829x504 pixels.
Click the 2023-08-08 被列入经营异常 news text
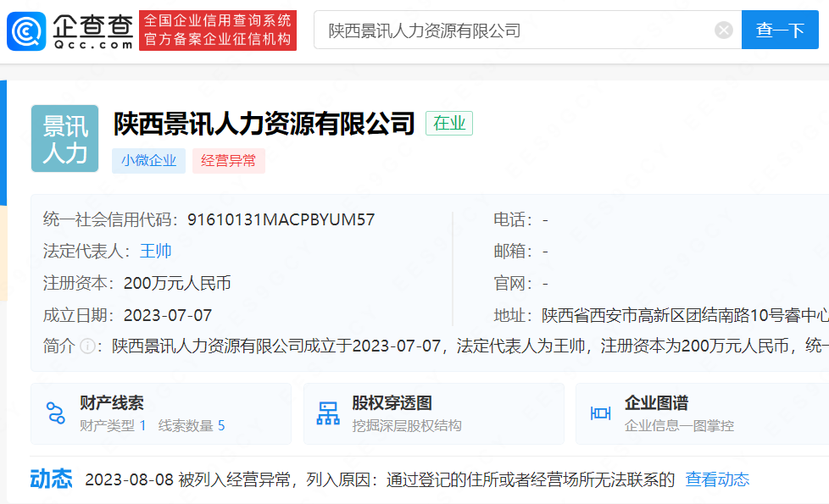[x=380, y=479]
